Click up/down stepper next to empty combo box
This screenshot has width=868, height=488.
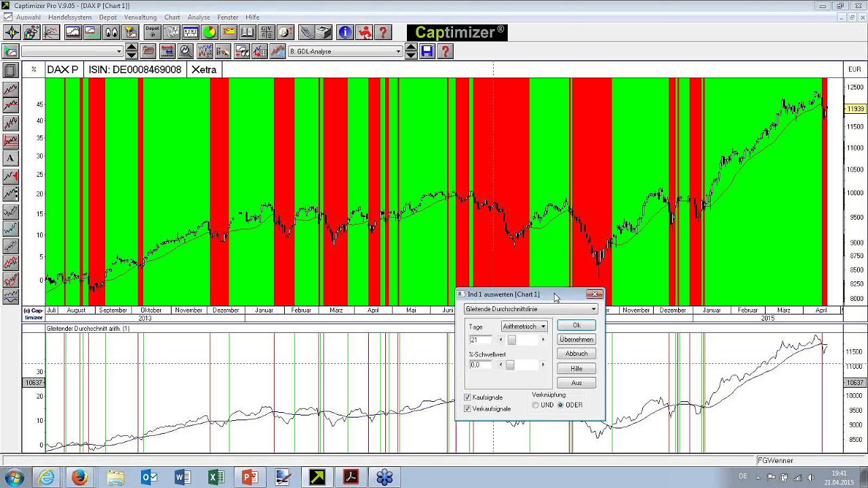pos(132,52)
